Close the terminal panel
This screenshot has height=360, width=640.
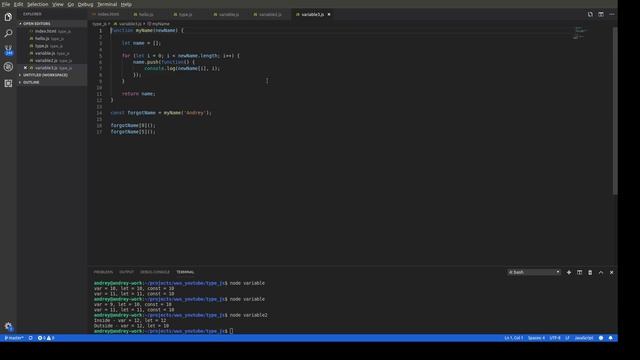point(611,272)
